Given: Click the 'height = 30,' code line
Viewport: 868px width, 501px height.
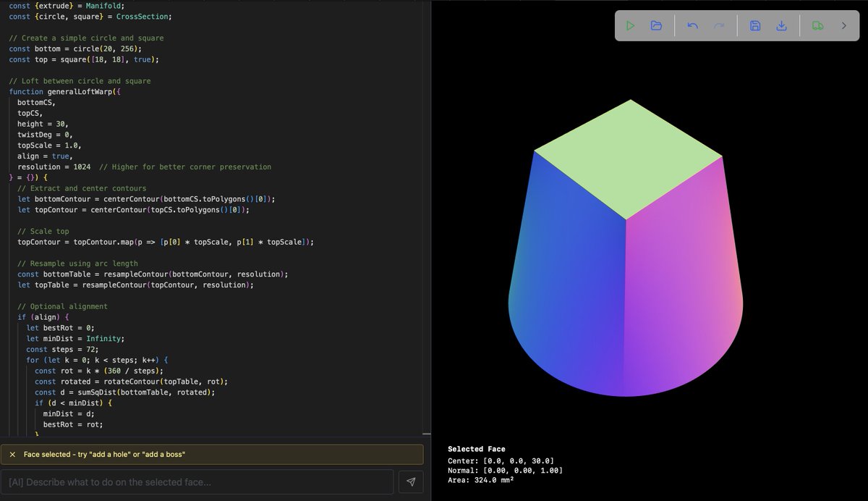Looking at the screenshot, I should point(43,124).
